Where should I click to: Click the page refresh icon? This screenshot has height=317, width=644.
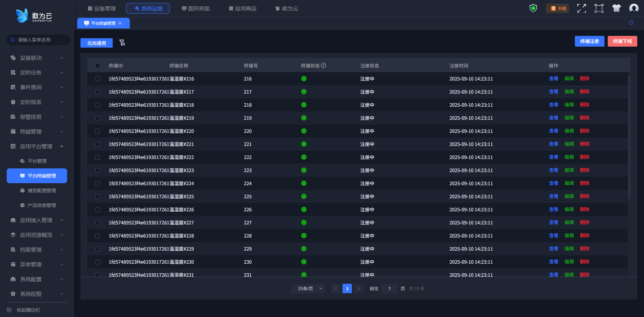click(x=631, y=23)
